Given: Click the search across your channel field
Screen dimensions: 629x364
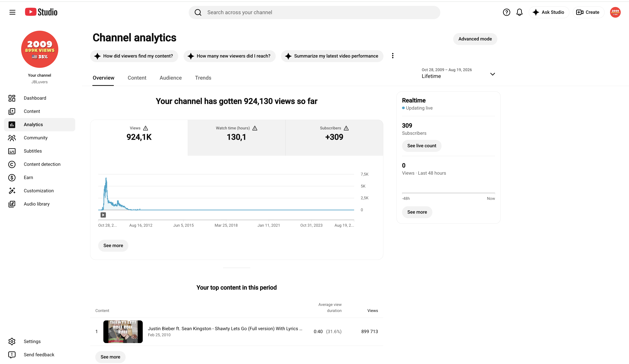Looking at the screenshot, I should point(314,13).
